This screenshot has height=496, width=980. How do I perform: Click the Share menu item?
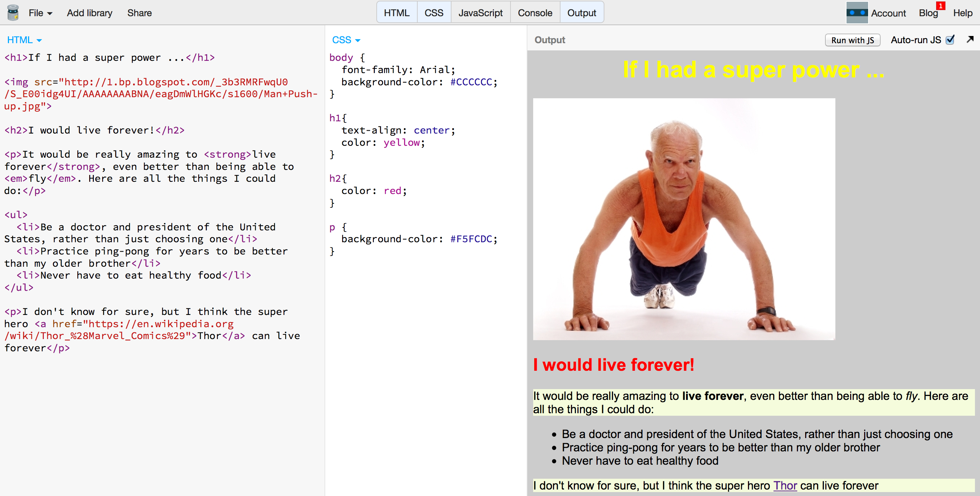(139, 13)
